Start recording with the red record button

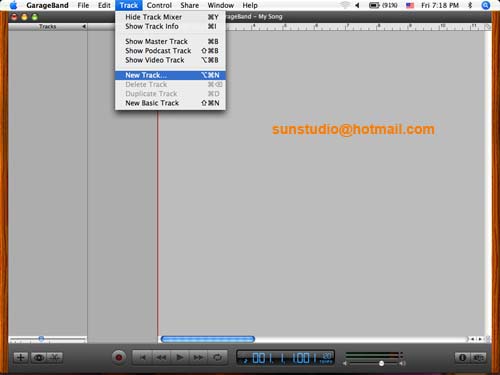[119, 358]
